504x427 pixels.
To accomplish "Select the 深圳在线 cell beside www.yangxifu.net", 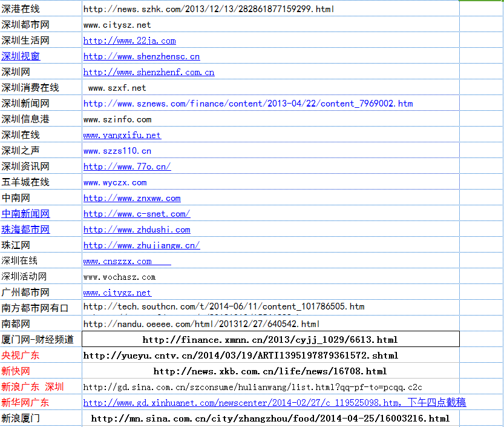I will pyautogui.click(x=41, y=135).
